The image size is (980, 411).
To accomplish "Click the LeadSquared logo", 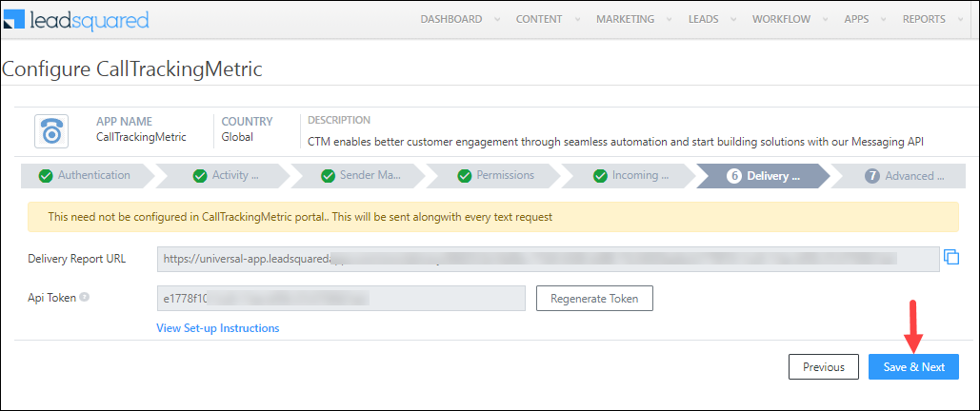I will 78,20.
